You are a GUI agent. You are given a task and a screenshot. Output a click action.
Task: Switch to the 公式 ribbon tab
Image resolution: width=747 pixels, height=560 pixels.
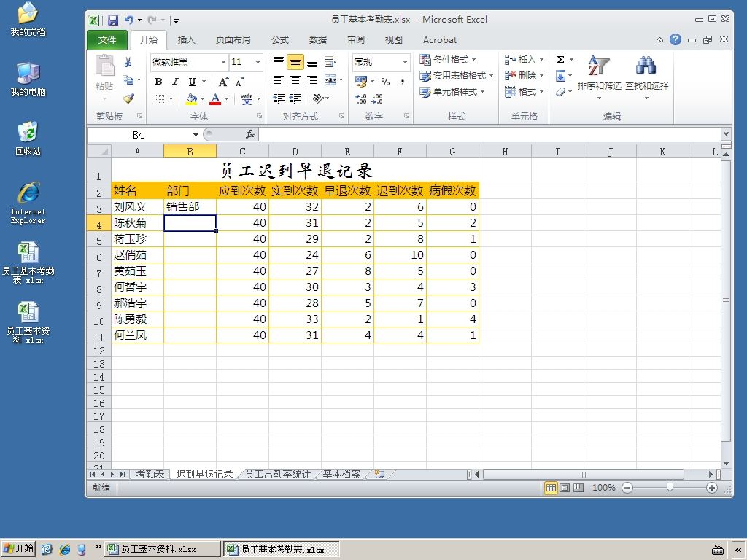tap(280, 40)
